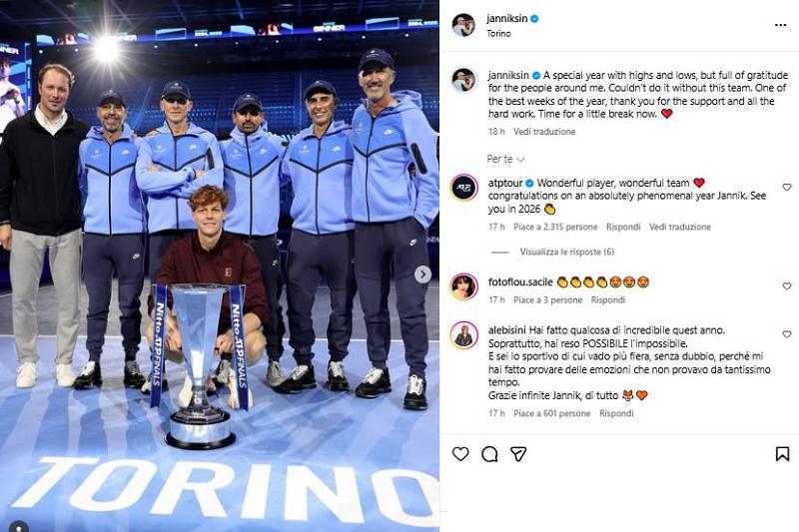Click the fotoflou.sacile username
The width and height of the screenshot is (799, 532).
520,282
